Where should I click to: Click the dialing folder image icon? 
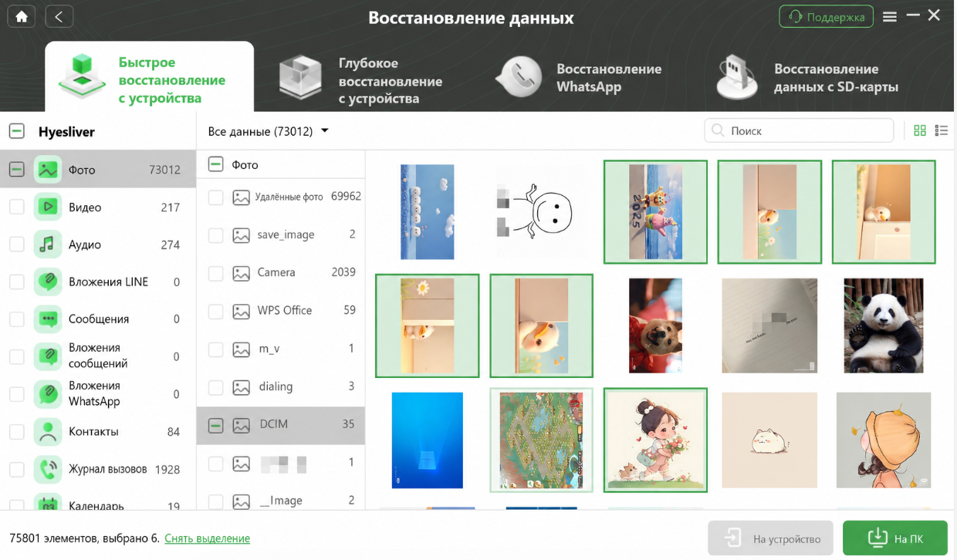(x=242, y=386)
